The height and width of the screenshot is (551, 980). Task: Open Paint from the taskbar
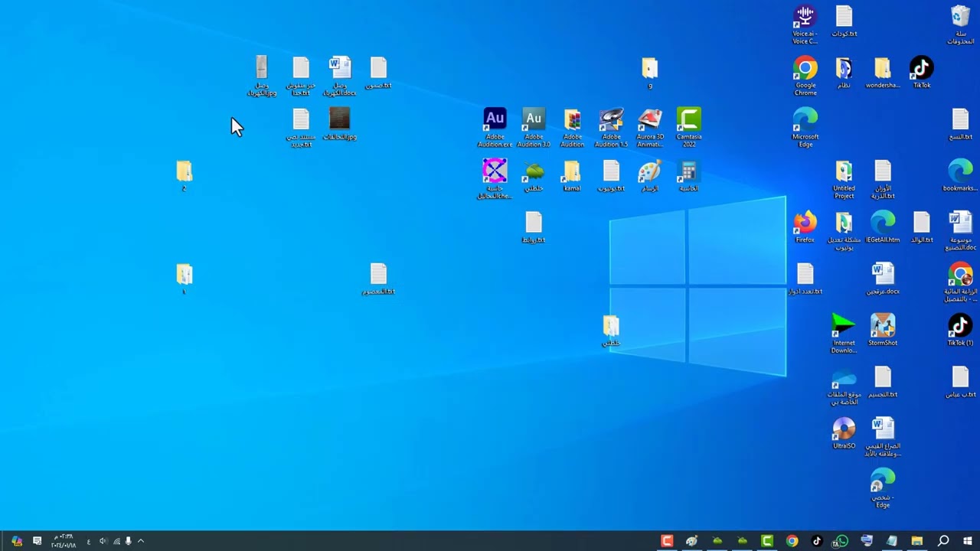pos(692,541)
